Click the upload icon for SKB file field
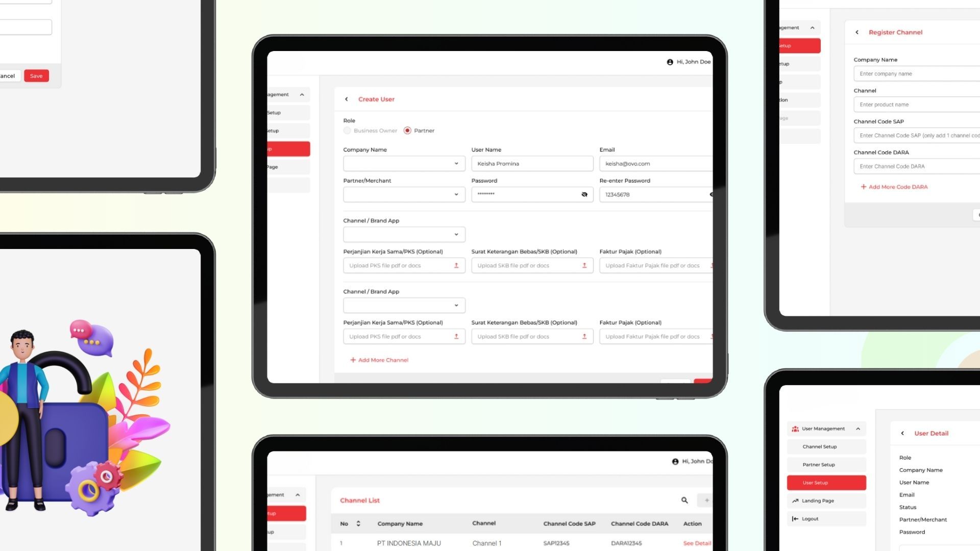 click(x=584, y=265)
